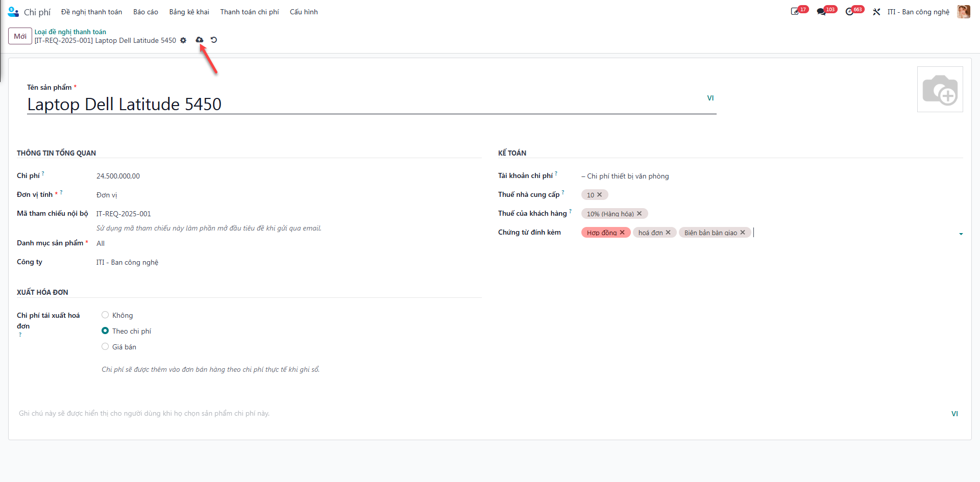This screenshot has width=980, height=482.
Task: Open the Chi phí app home icon
Action: tap(13, 12)
